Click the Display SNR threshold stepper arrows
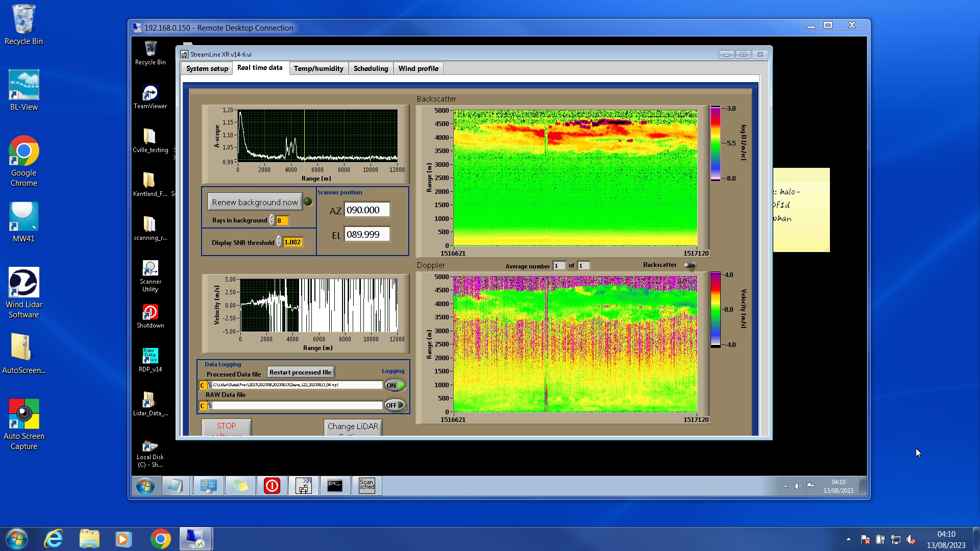Viewport: 980px width, 551px height. pos(279,242)
